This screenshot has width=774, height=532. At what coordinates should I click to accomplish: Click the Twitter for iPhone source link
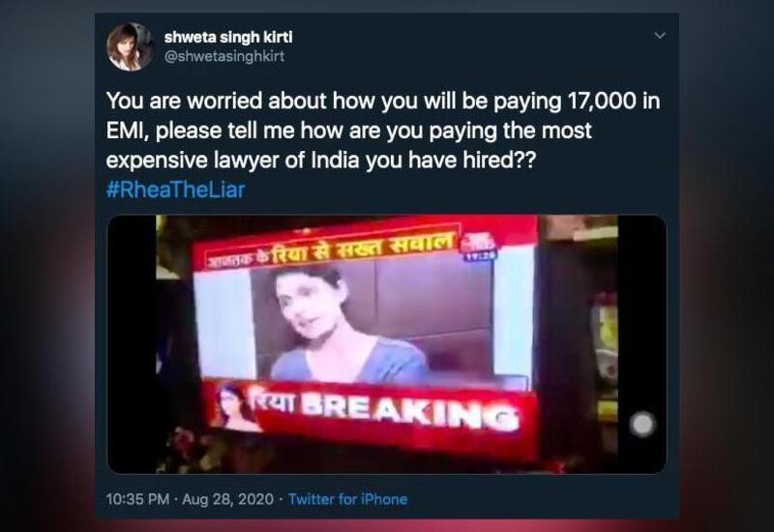347,499
